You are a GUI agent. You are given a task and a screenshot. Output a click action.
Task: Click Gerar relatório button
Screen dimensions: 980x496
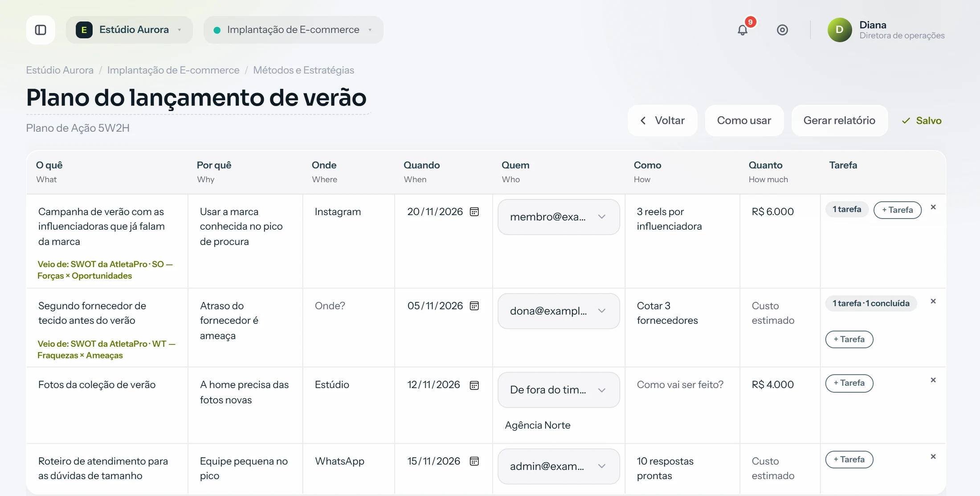click(x=839, y=121)
